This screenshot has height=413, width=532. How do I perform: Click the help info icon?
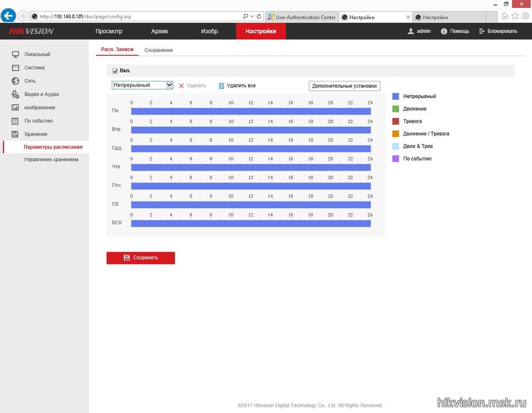[x=444, y=31]
